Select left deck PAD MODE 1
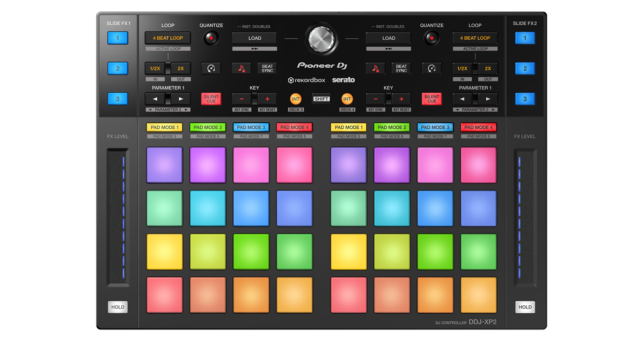This screenshot has height=338, width=644. click(x=164, y=128)
